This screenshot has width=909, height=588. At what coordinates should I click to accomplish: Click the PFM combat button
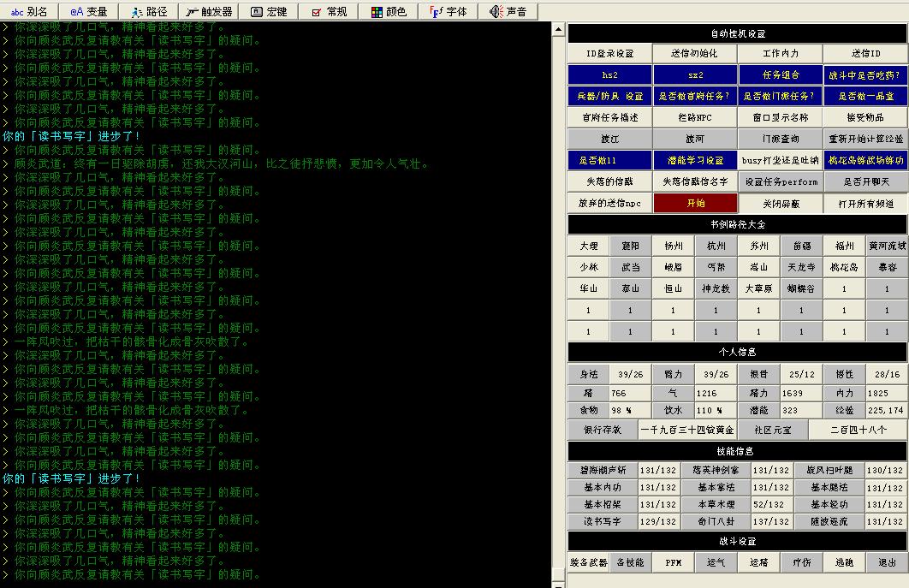point(674,562)
